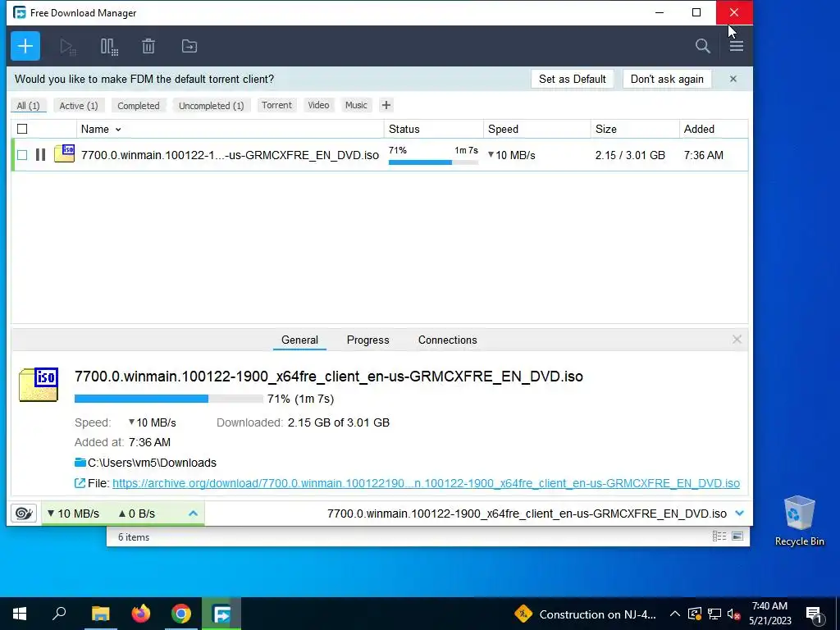Click the 2.15 / 3.01 GB size cell
This screenshot has height=630, width=840.
(630, 155)
